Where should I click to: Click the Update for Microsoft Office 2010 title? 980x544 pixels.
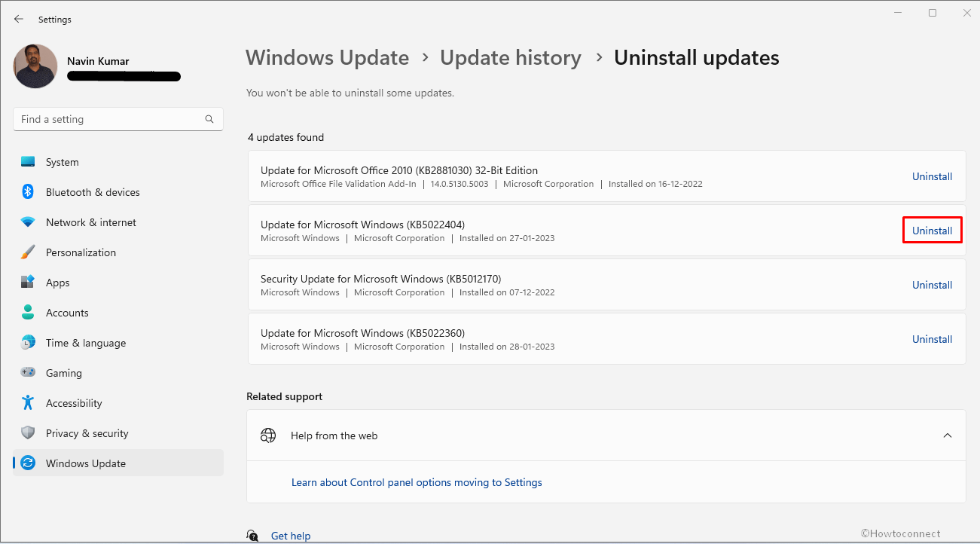(399, 170)
